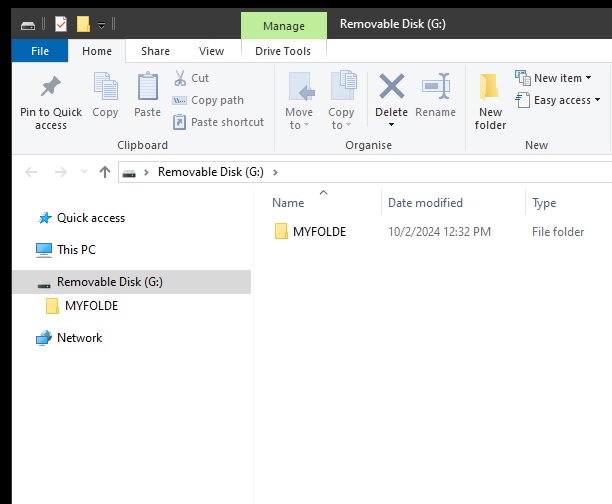Image resolution: width=612 pixels, height=504 pixels.
Task: Sort by Date modified column header
Action: 425,203
